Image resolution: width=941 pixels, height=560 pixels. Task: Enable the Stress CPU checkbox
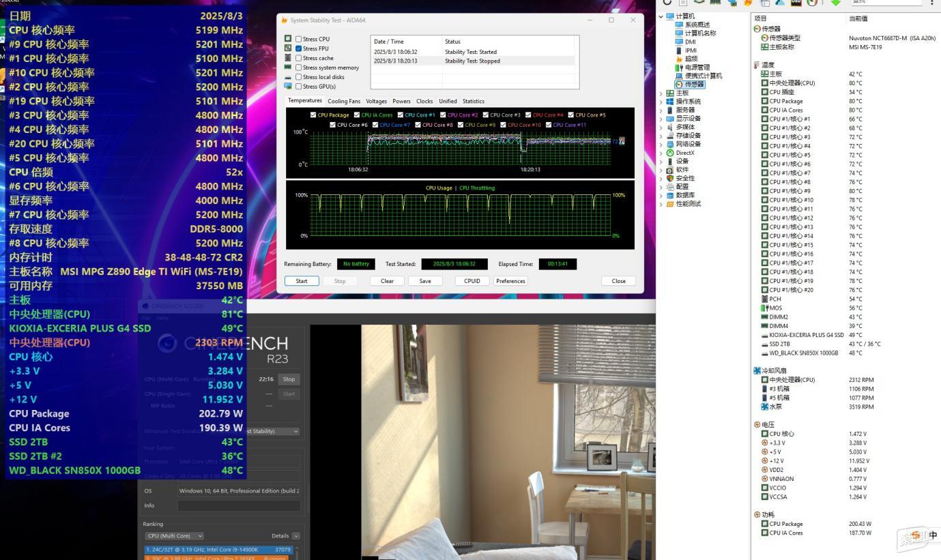click(x=298, y=39)
